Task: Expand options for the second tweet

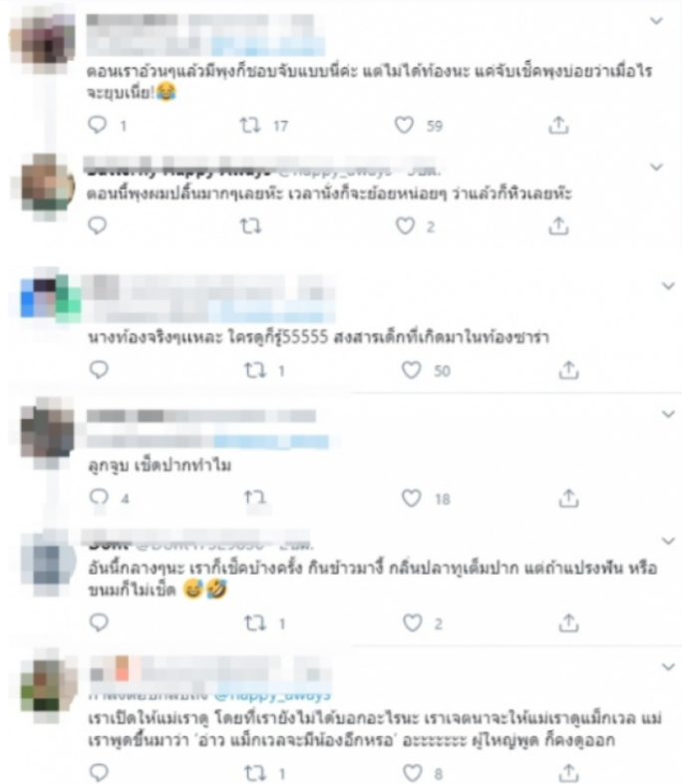Action: (x=656, y=167)
